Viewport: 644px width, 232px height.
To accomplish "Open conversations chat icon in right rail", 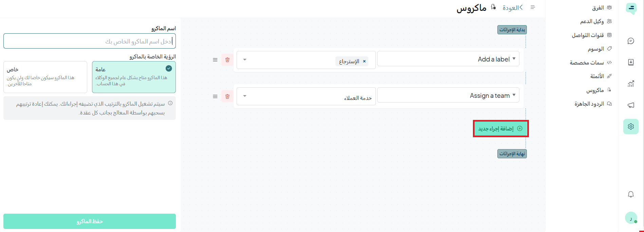I will pos(631,41).
